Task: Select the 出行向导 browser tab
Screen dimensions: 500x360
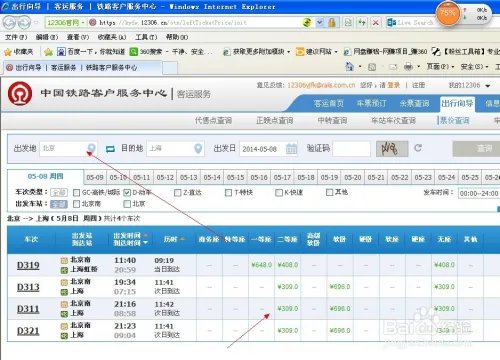Action: [x=82, y=68]
